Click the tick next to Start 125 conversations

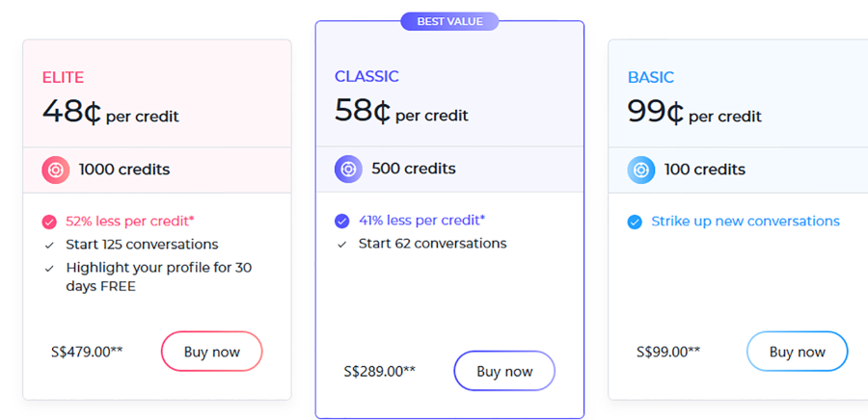point(49,246)
